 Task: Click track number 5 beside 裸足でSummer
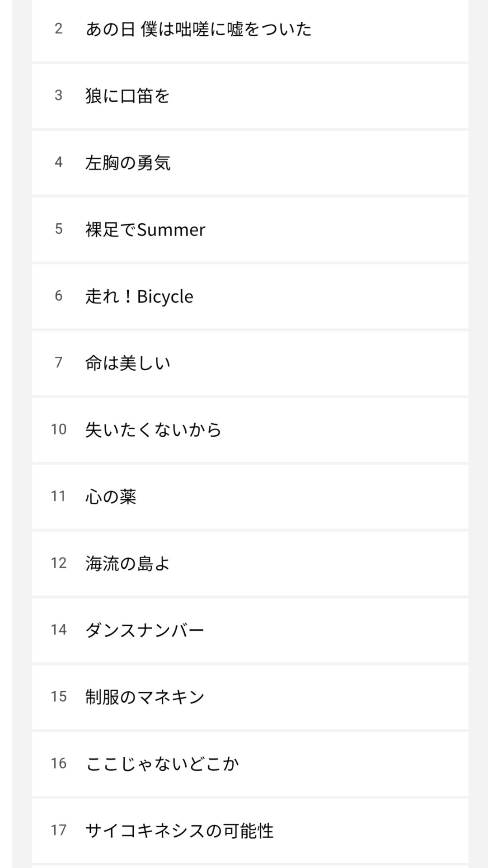(58, 229)
